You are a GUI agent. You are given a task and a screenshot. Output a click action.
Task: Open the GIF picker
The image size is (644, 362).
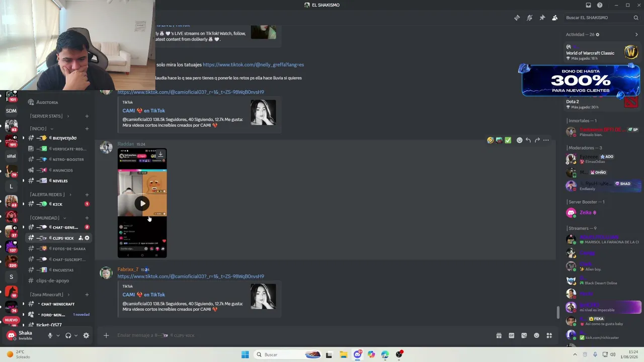coord(511,335)
